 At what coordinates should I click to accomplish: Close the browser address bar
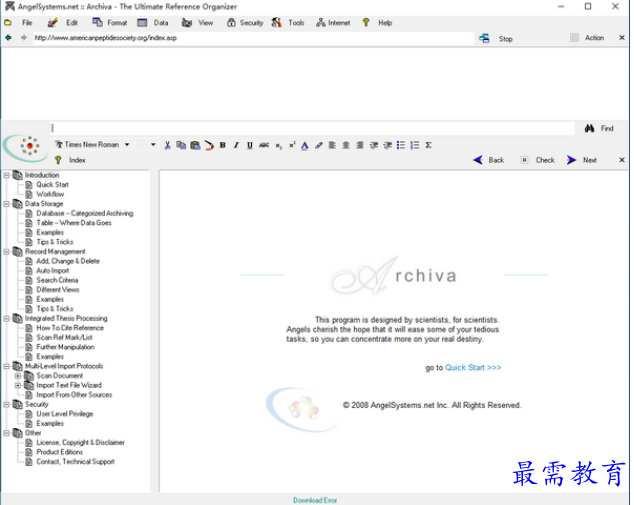tap(622, 38)
